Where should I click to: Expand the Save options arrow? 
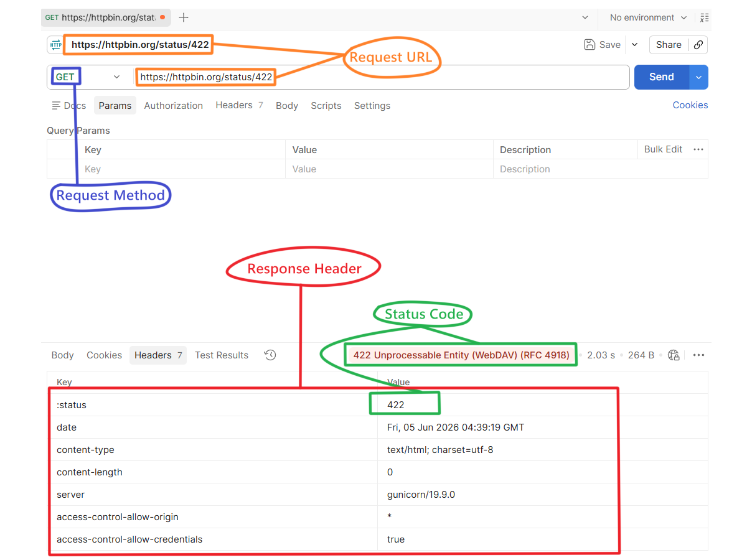[x=634, y=45]
